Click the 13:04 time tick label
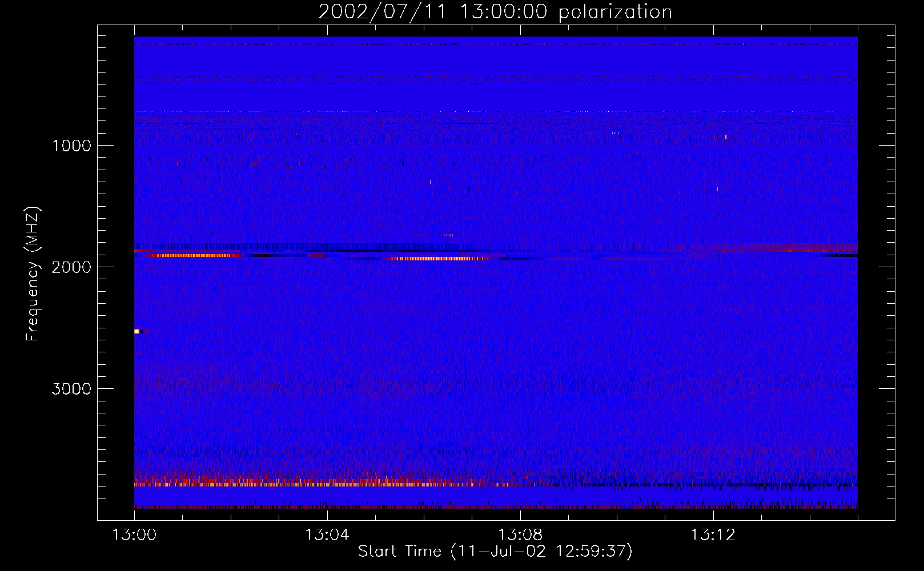Screen dimensions: 924x571 [327, 535]
